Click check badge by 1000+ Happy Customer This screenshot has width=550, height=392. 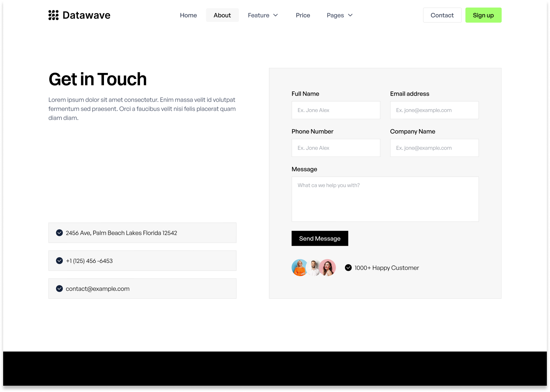[348, 268]
